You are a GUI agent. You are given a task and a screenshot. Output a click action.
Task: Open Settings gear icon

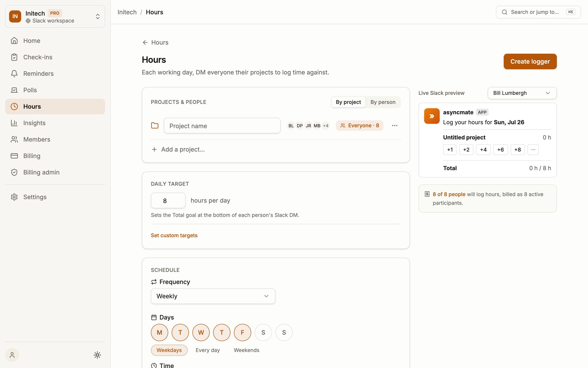pos(14,197)
